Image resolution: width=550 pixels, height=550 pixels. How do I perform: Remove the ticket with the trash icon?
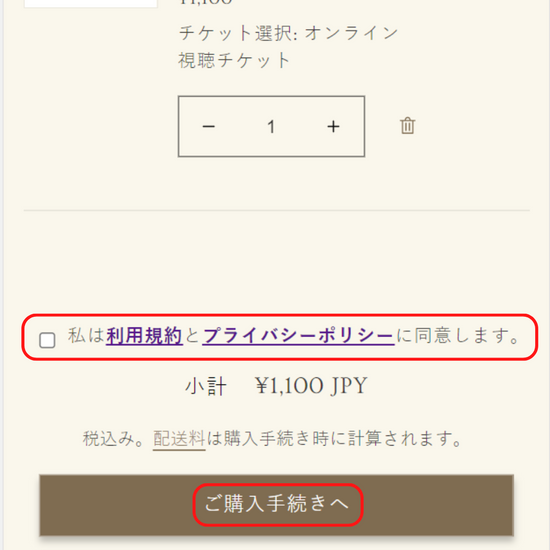coord(408,126)
